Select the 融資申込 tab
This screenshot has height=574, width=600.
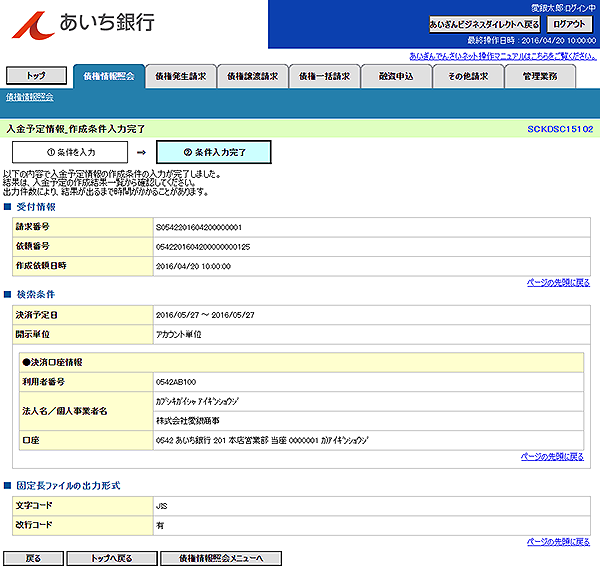(x=396, y=76)
